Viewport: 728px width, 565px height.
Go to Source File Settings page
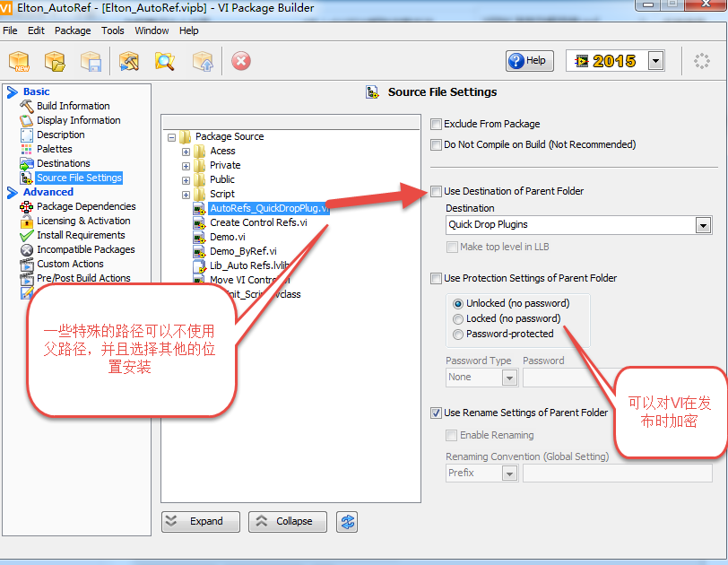(79, 178)
